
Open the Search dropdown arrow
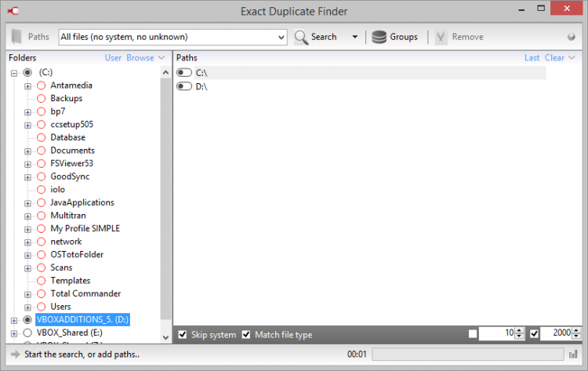(354, 37)
